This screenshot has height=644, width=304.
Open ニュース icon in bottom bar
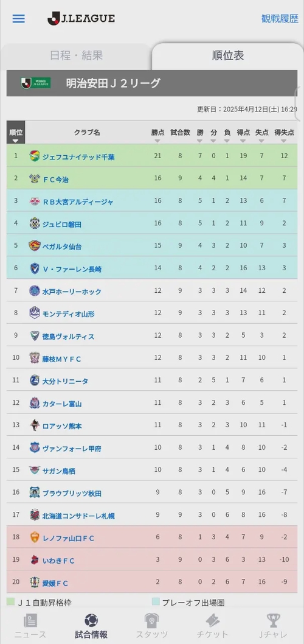(30, 620)
